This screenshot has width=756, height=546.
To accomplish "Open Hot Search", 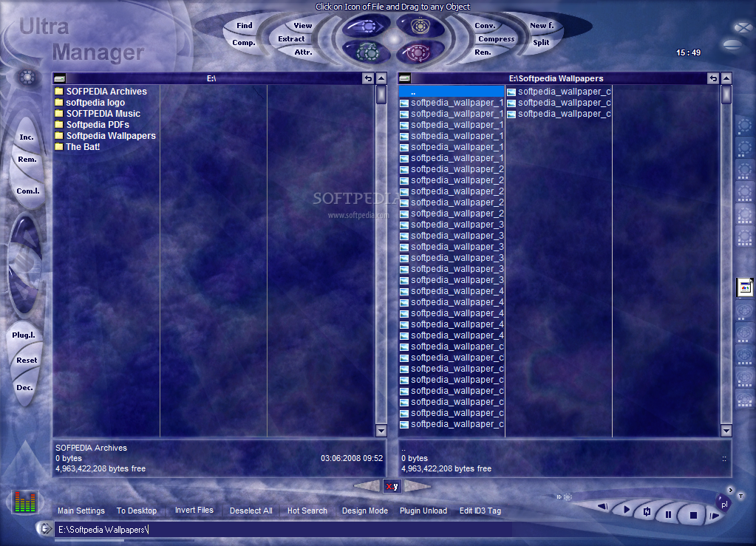I will tap(307, 511).
